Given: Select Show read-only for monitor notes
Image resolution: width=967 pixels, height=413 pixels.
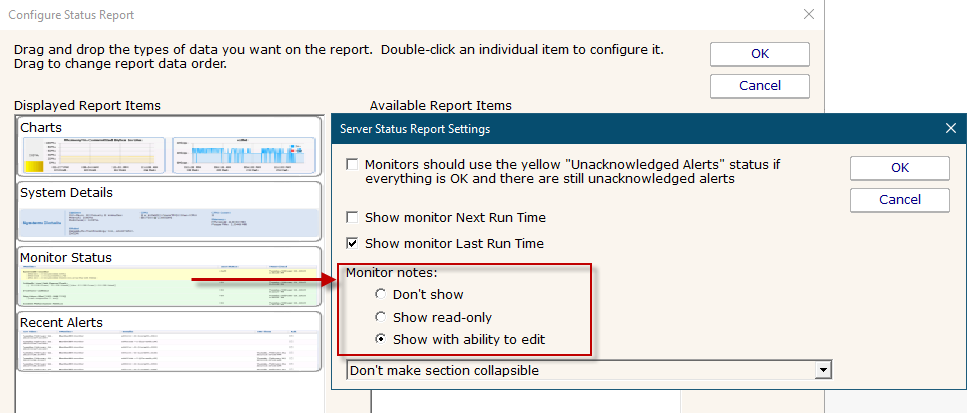Looking at the screenshot, I should click(x=381, y=317).
